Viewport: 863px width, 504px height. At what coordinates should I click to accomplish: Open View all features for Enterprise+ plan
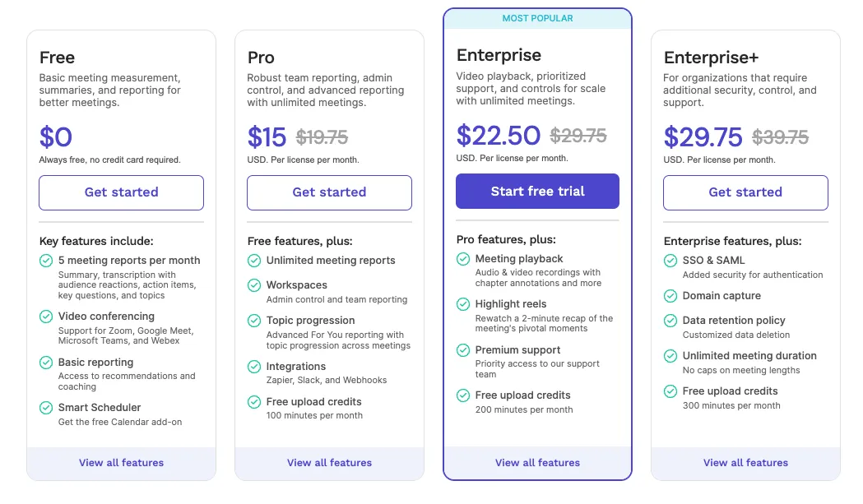coord(745,463)
